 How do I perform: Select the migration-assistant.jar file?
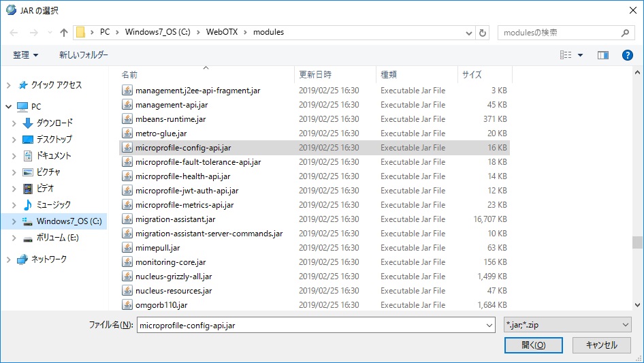pos(176,219)
